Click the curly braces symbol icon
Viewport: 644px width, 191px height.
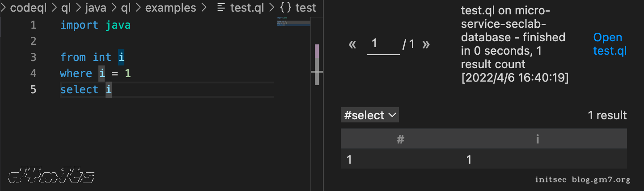pyautogui.click(x=286, y=8)
